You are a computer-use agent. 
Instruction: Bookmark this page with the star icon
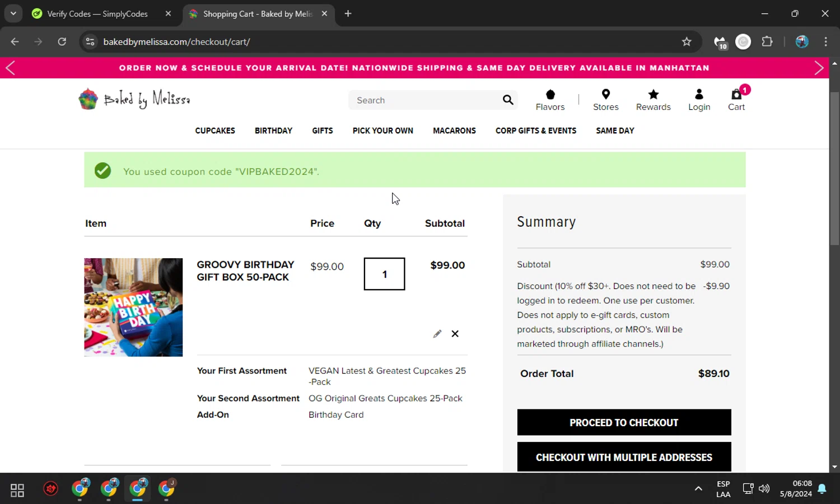687,41
